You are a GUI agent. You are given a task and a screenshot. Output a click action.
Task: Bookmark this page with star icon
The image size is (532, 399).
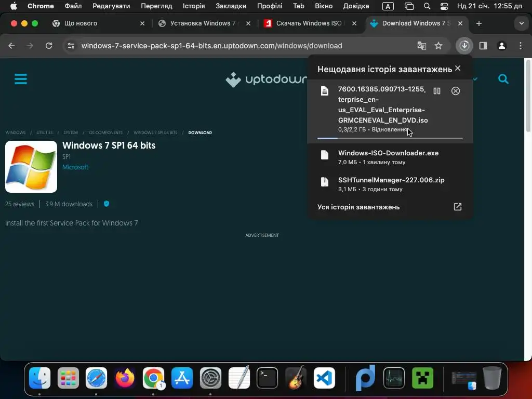(x=438, y=46)
